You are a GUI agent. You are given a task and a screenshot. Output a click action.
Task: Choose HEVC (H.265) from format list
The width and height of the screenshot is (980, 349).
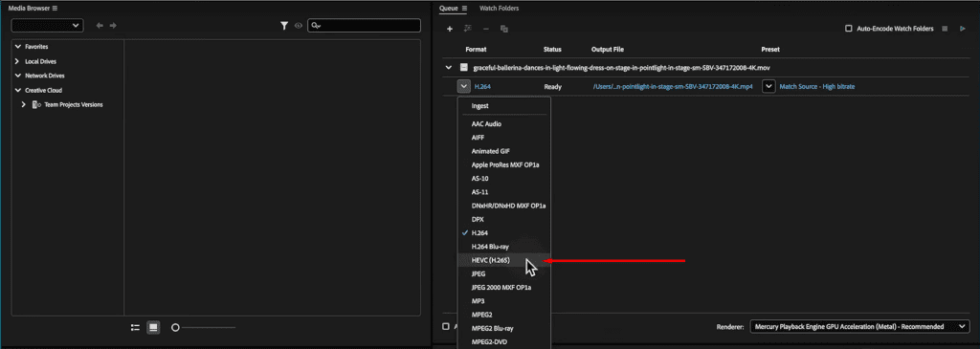pyautogui.click(x=503, y=260)
